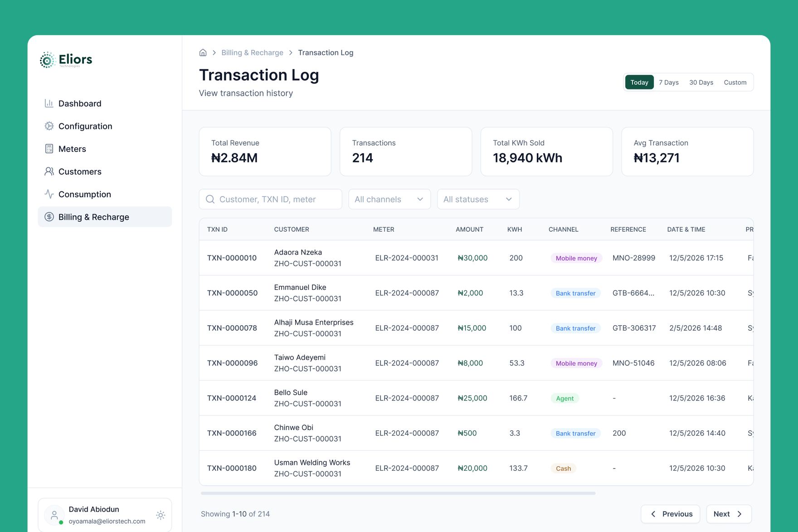Screen dimensions: 798x532
Task: Select the 7 Days date range
Action: (669, 82)
